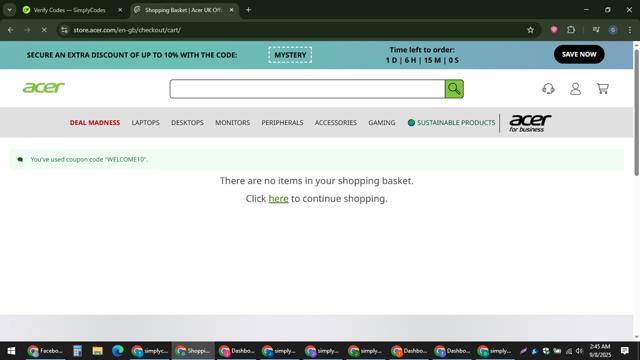Close the Shopping Basket tab

[x=231, y=10]
